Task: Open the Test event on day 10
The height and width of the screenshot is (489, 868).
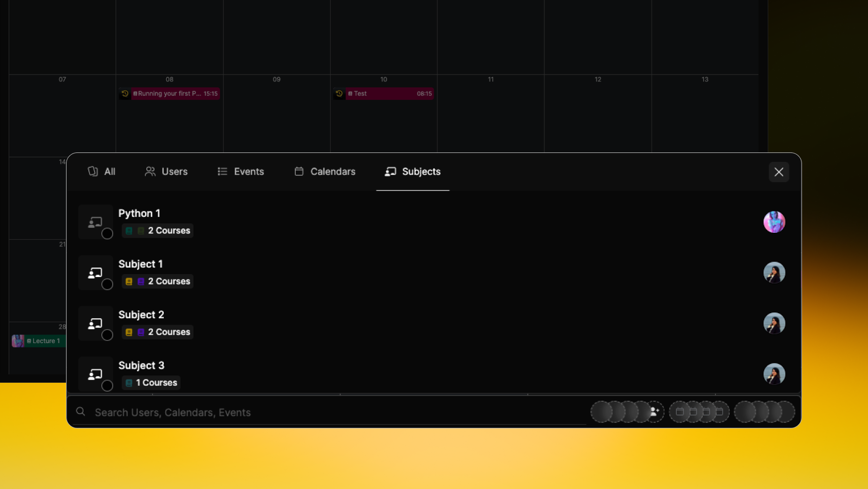Action: click(x=384, y=94)
